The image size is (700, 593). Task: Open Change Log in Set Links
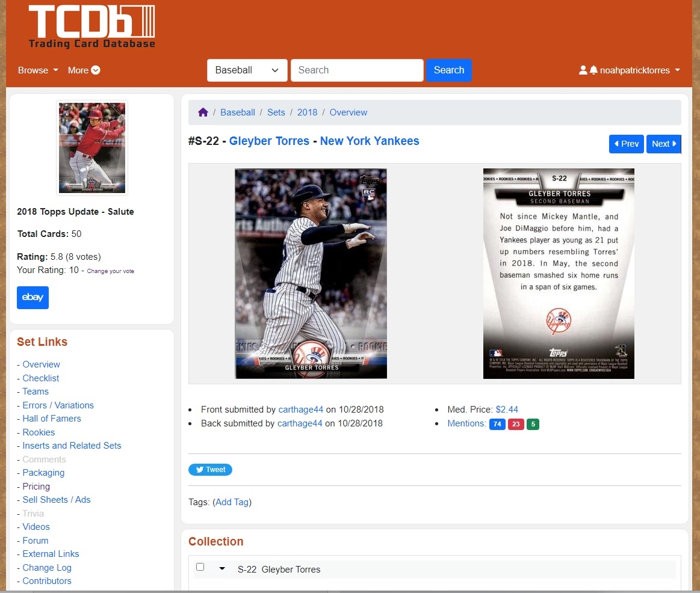point(47,568)
